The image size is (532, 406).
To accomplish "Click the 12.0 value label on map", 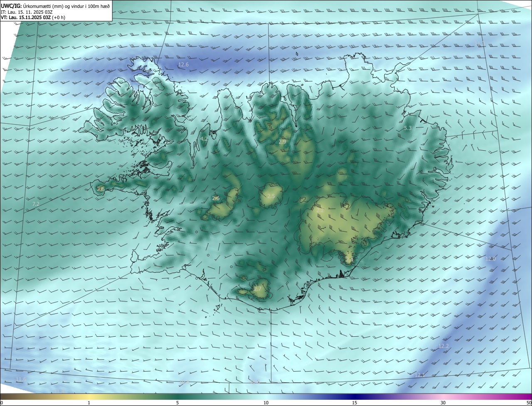I will [x=491, y=259].
